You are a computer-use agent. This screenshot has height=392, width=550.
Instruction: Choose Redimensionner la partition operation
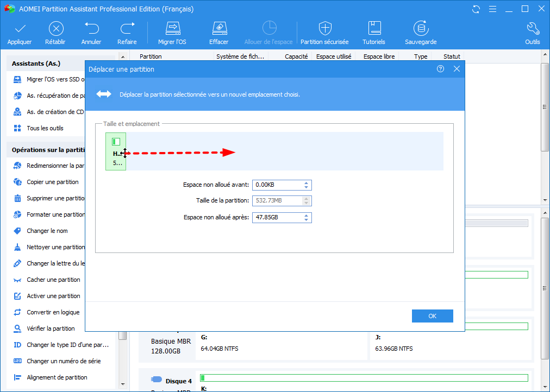click(49, 166)
